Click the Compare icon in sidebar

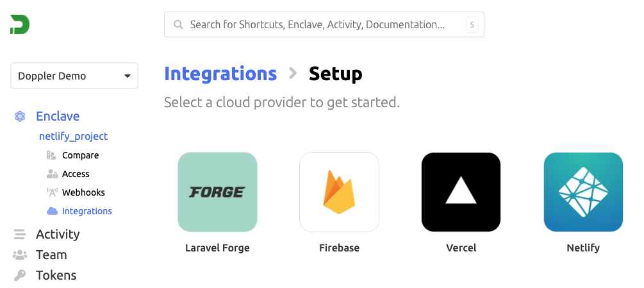pyautogui.click(x=51, y=155)
